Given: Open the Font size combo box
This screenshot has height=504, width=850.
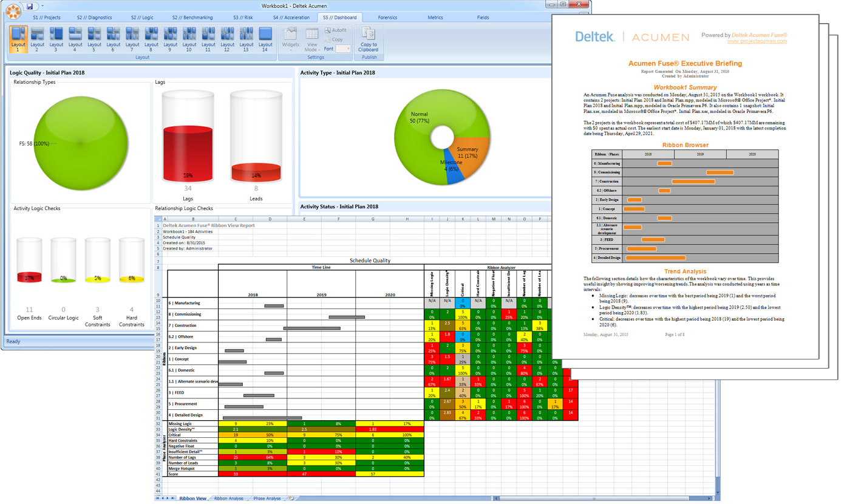Looking at the screenshot, I should click(x=344, y=49).
